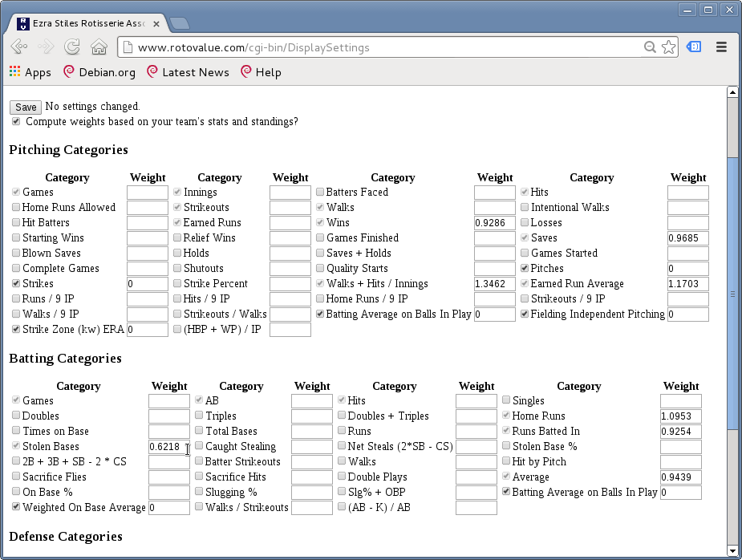Click the blue extension icon beside the star
Image resolution: width=742 pixels, height=560 pixels.
[694, 47]
